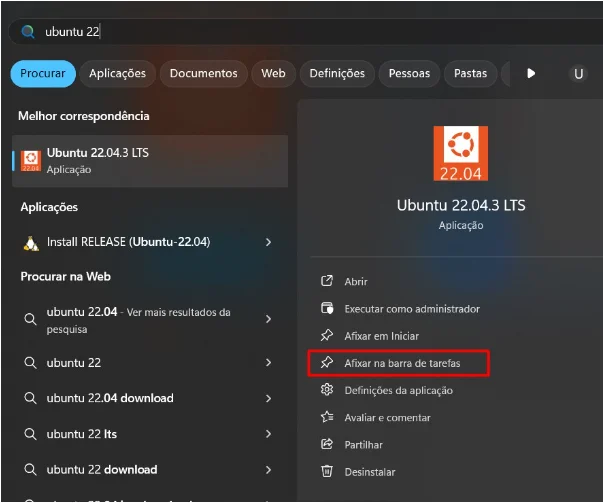This screenshot has height=503, width=603.
Task: Click search icon beside ubuntu 22 download
Action: (x=30, y=470)
